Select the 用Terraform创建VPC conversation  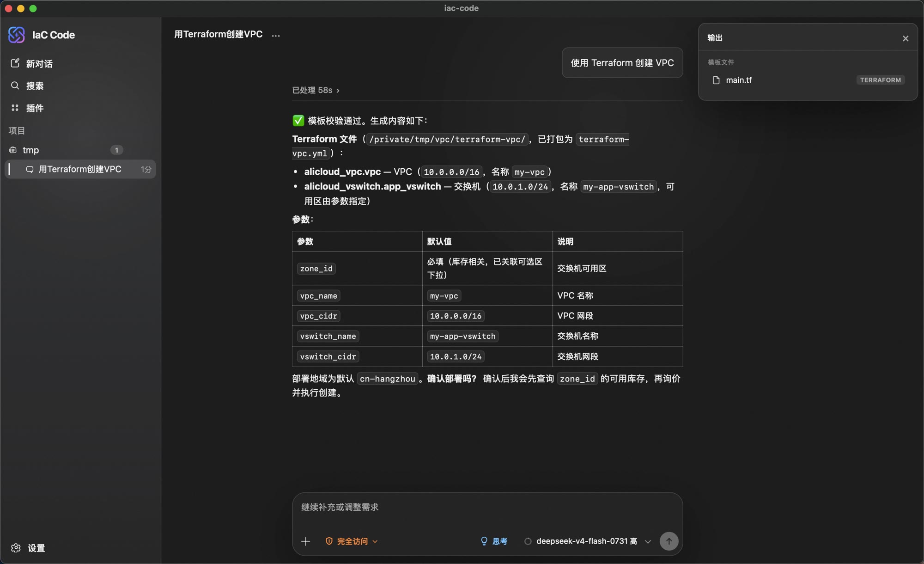[x=80, y=169]
